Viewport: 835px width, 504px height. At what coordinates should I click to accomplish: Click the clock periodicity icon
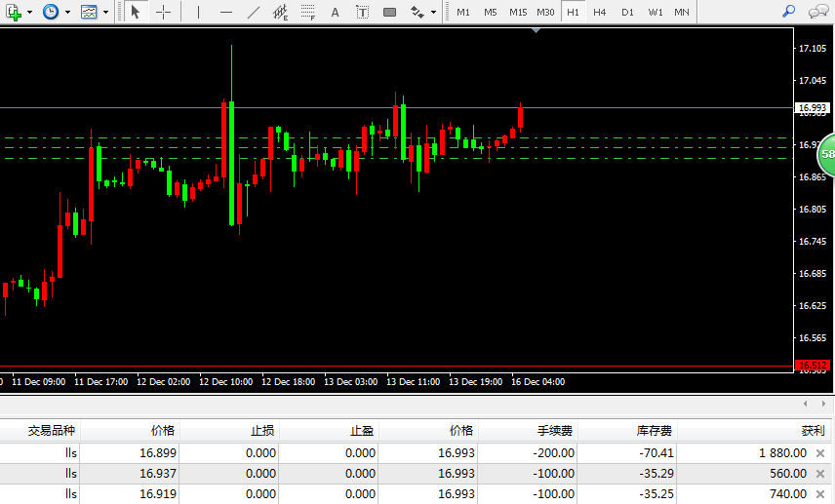pyautogui.click(x=51, y=12)
